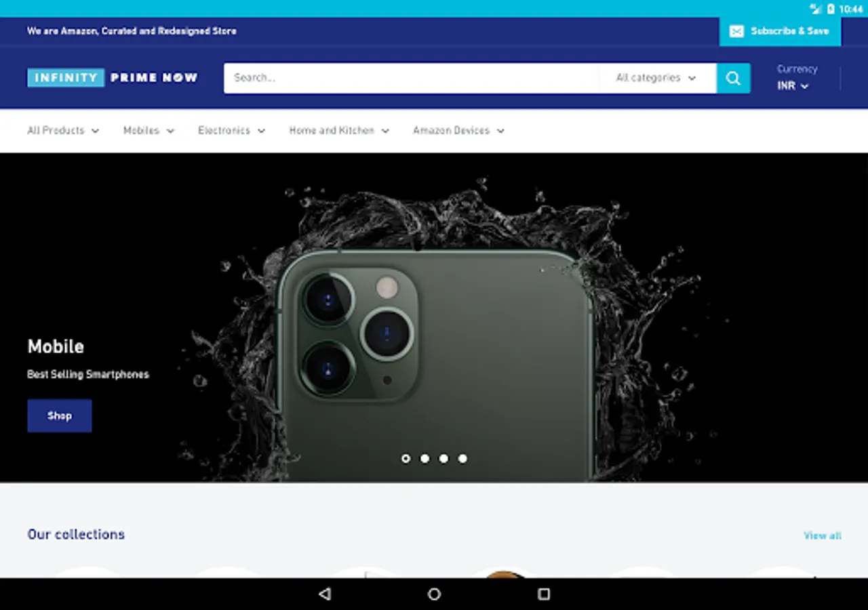Tap the signal icon in status bar
The height and width of the screenshot is (610, 868).
[x=816, y=9]
